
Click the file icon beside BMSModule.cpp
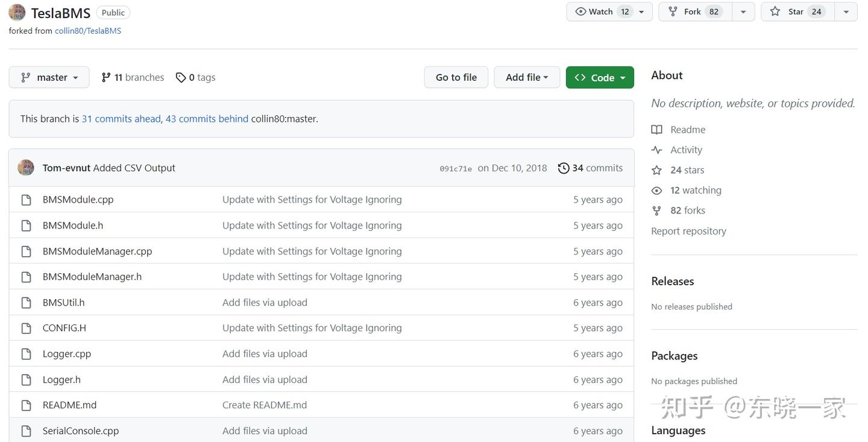coord(26,200)
